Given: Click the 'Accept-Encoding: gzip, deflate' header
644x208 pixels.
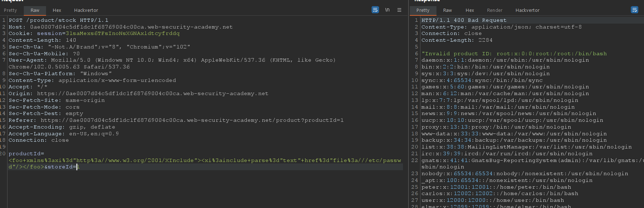Looking at the screenshot, I should 62,127.
